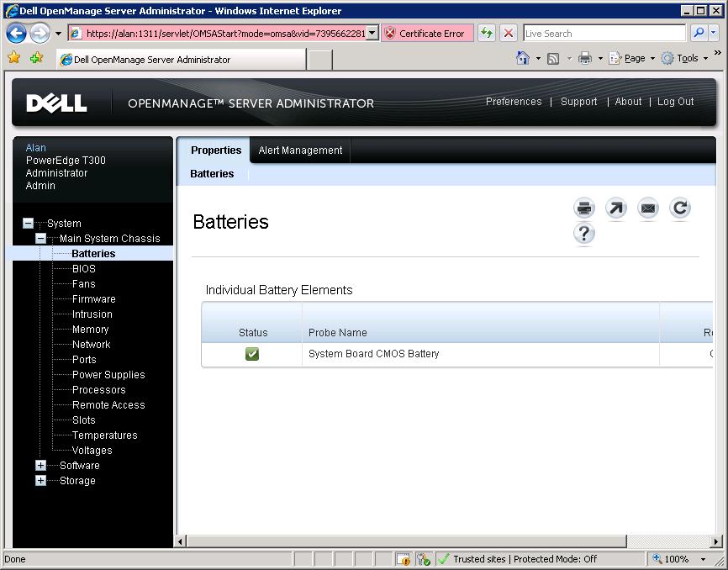Click the popup blocker icon in status bar

(x=403, y=559)
